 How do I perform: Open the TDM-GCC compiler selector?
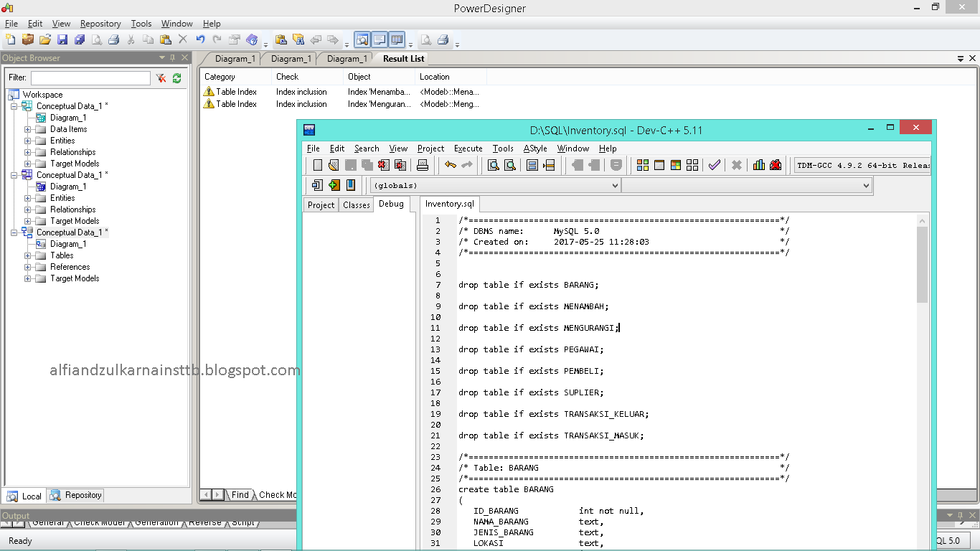pos(861,164)
